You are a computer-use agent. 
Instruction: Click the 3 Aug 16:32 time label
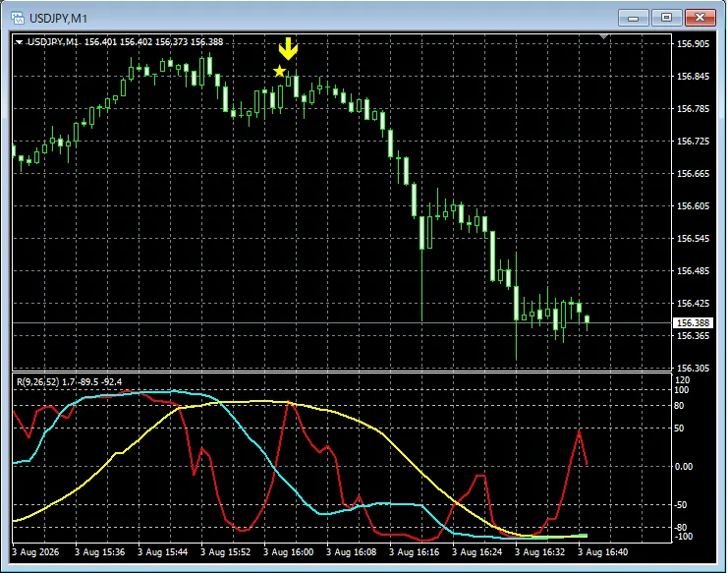540,552
